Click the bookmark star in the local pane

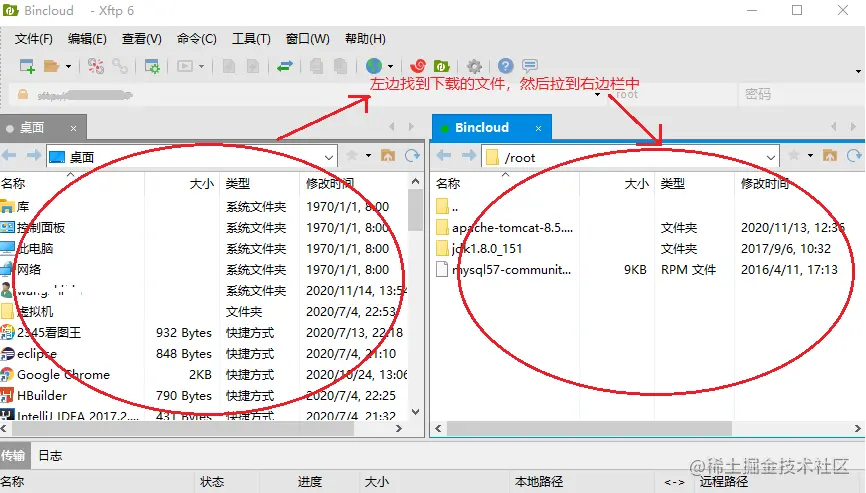(352, 156)
